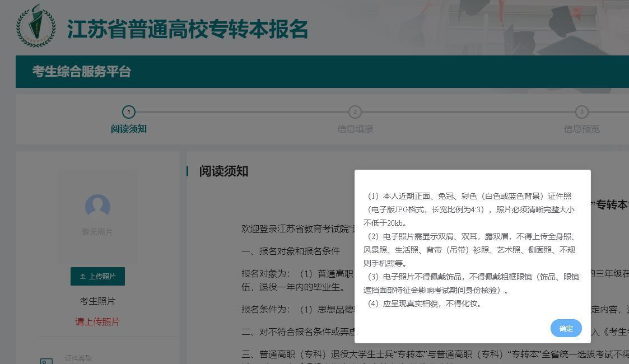Click the 考生照片 label
This screenshot has width=629, height=364.
coord(97,301)
